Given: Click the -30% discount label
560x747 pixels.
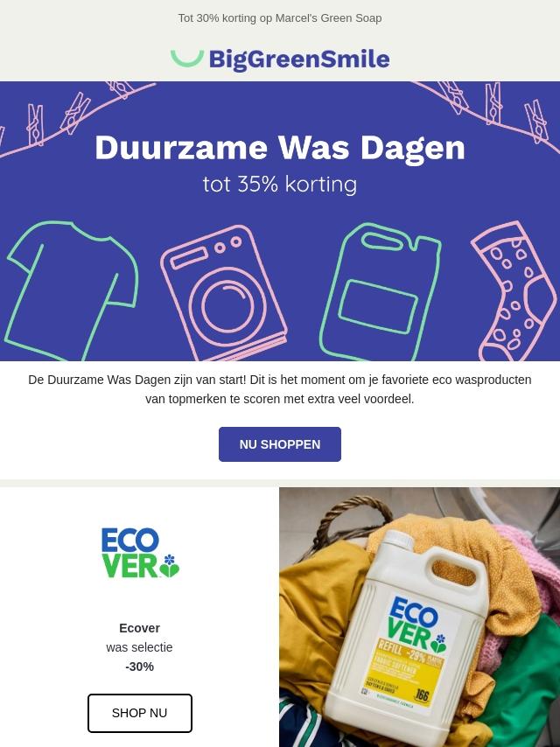Looking at the screenshot, I should click(x=139, y=667).
